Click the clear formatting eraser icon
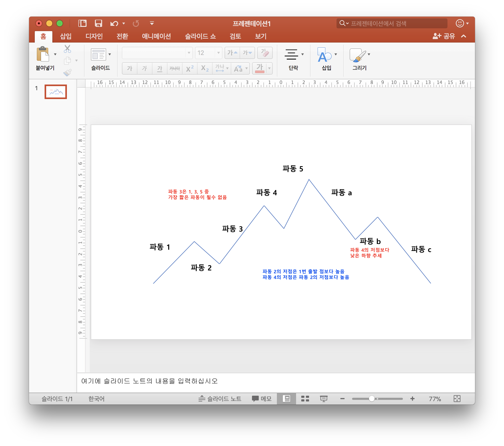The width and height of the screenshot is (504, 446). click(x=265, y=53)
